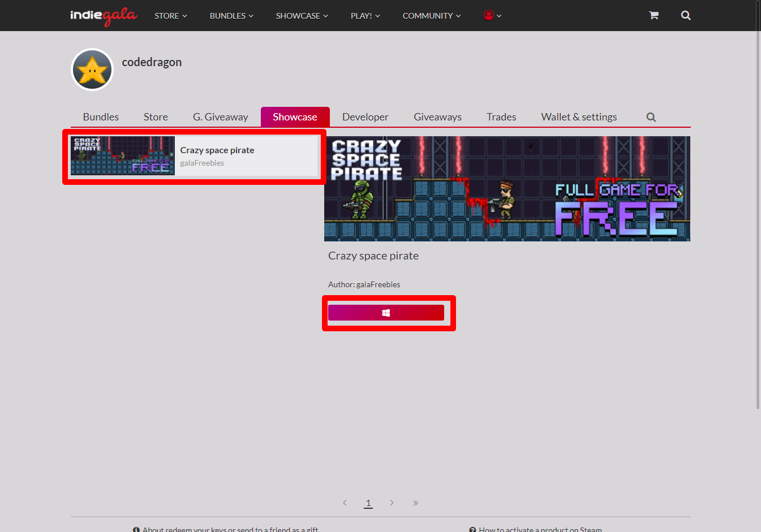761x532 pixels.
Task: Go to previous page arrow
Action: click(345, 503)
